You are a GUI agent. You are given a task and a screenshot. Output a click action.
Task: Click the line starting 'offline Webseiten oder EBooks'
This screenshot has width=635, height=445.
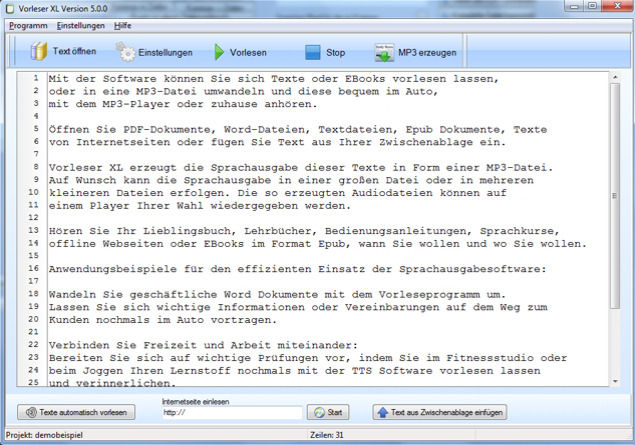318,244
